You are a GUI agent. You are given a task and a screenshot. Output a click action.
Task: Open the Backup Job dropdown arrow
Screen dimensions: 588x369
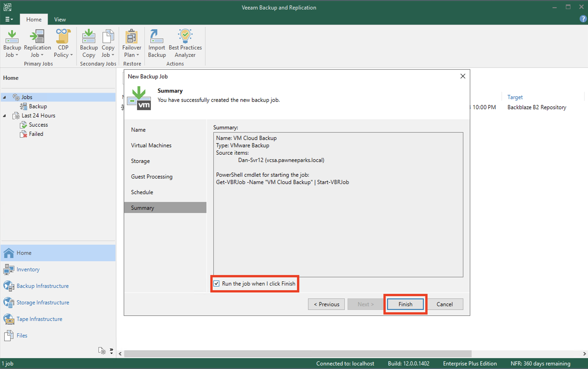coord(17,55)
